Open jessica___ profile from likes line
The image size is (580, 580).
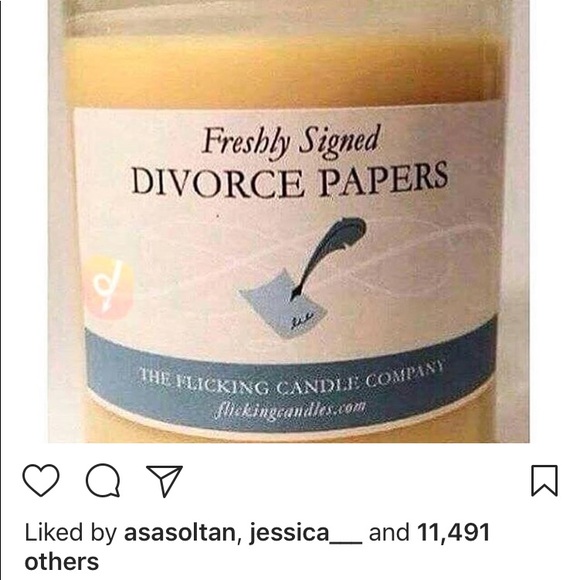click(x=305, y=534)
